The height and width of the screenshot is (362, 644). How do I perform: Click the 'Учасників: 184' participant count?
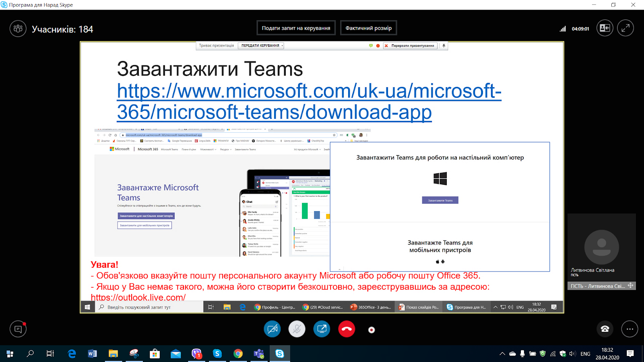62,29
